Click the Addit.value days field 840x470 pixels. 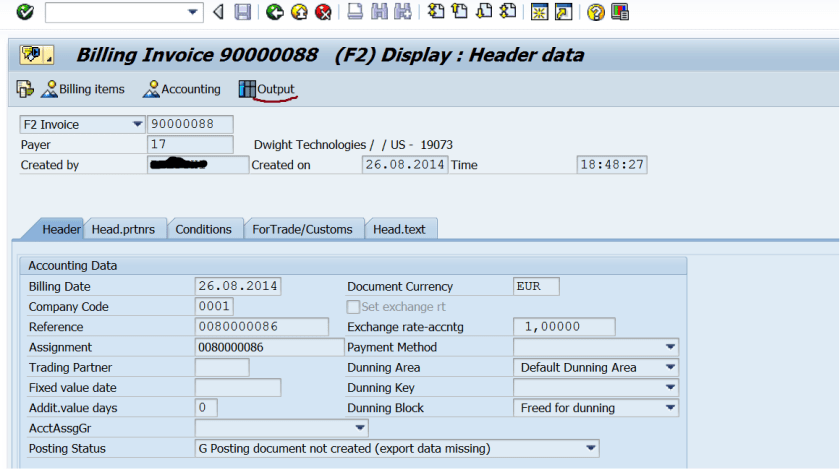(x=206, y=408)
